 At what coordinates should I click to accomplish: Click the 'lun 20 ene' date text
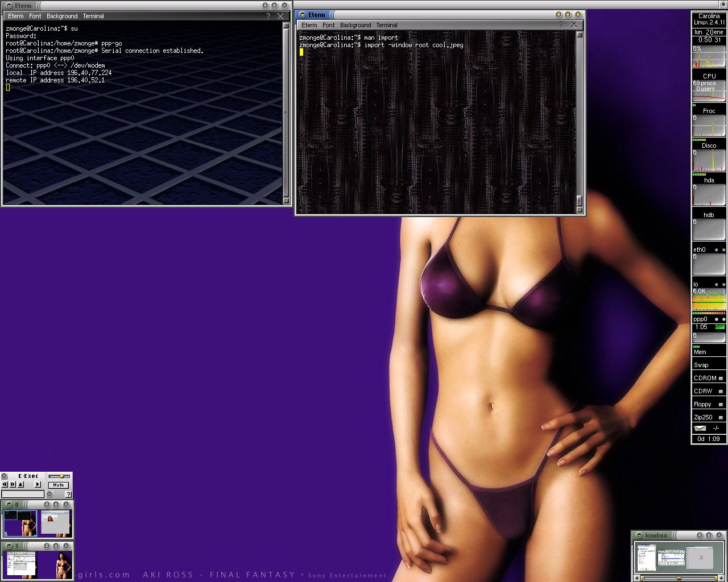[x=709, y=32]
